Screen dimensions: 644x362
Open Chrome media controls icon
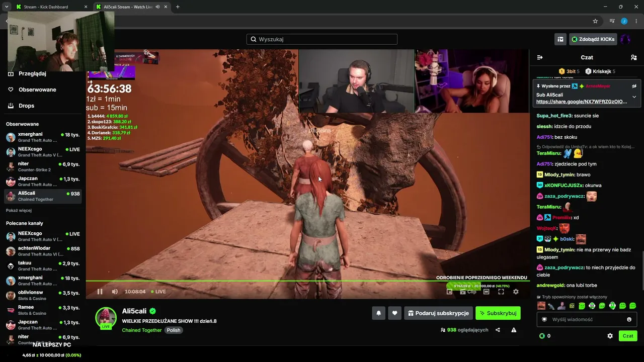coord(612,21)
